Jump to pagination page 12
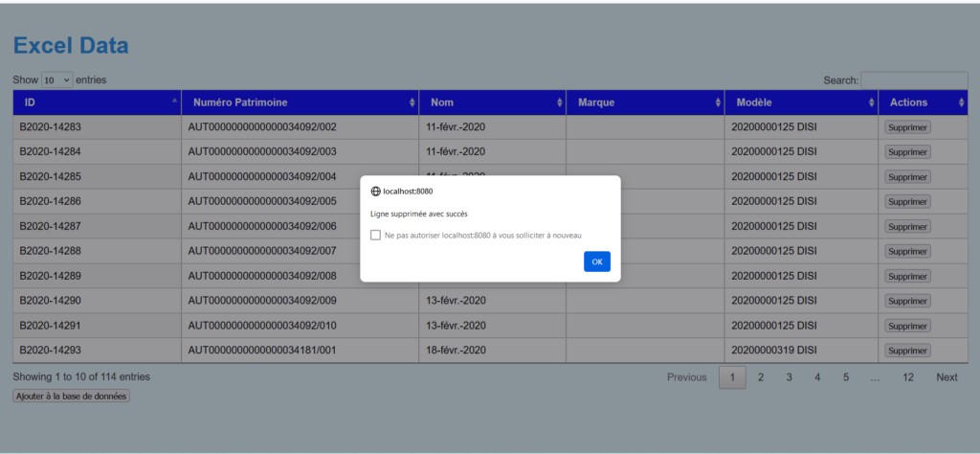Viewport: 980px width, 454px height. 907,377
